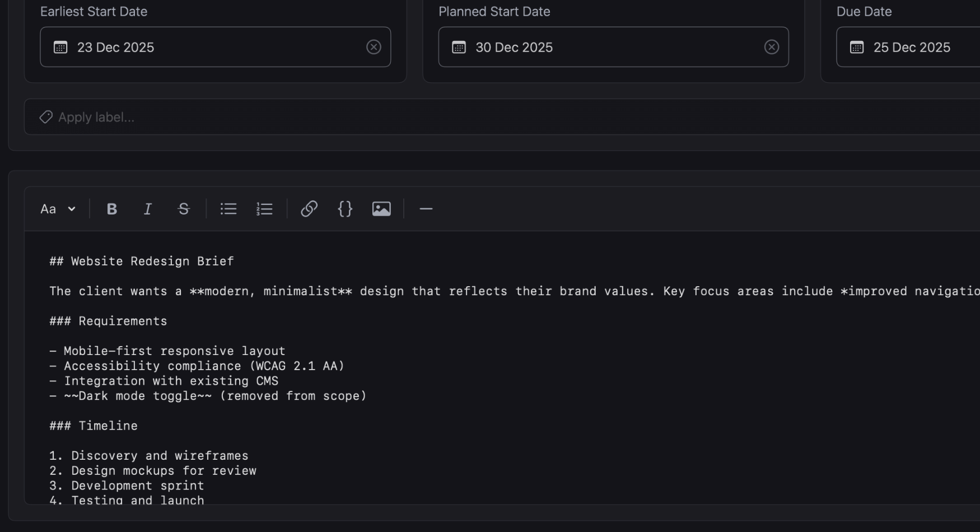Insert a code block
Image resolution: width=980 pixels, height=532 pixels.
(345, 209)
